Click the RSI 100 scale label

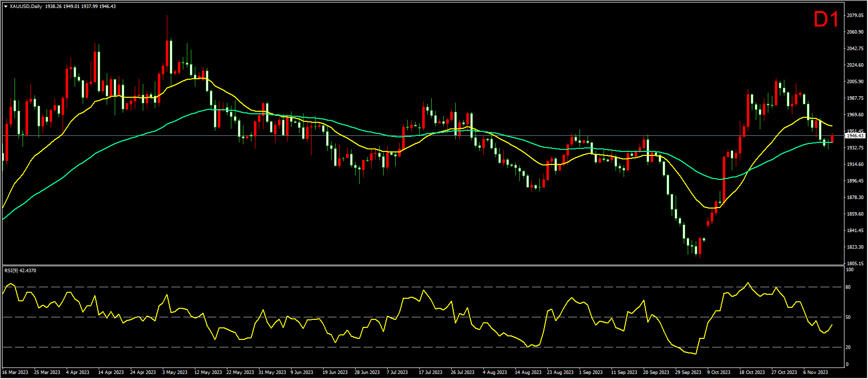pyautogui.click(x=849, y=270)
